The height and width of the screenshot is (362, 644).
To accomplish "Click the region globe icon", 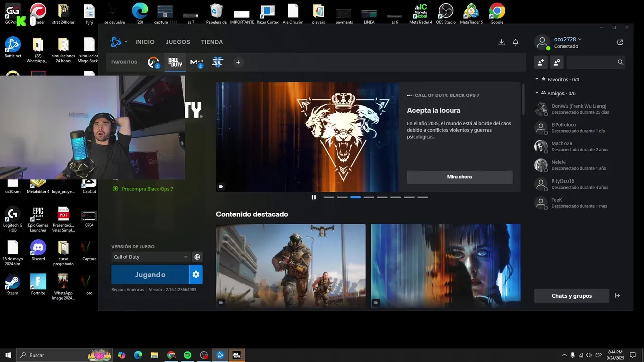I will [197, 257].
